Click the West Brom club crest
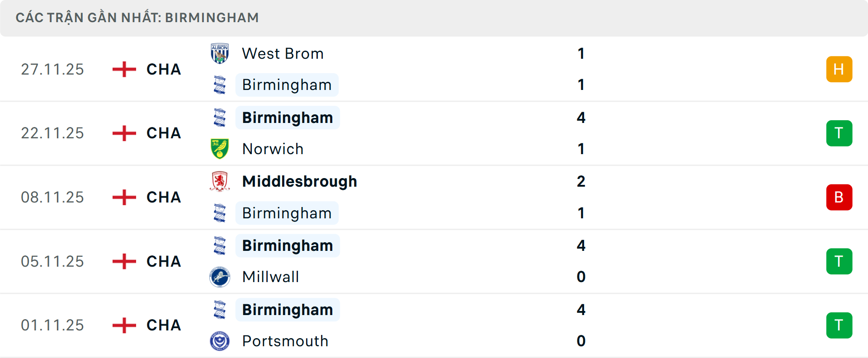This screenshot has height=358, width=868. [220, 53]
